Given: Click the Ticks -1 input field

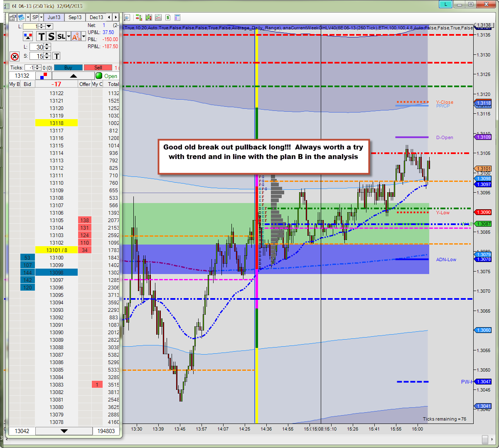Looking at the screenshot, I should click(x=29, y=67).
